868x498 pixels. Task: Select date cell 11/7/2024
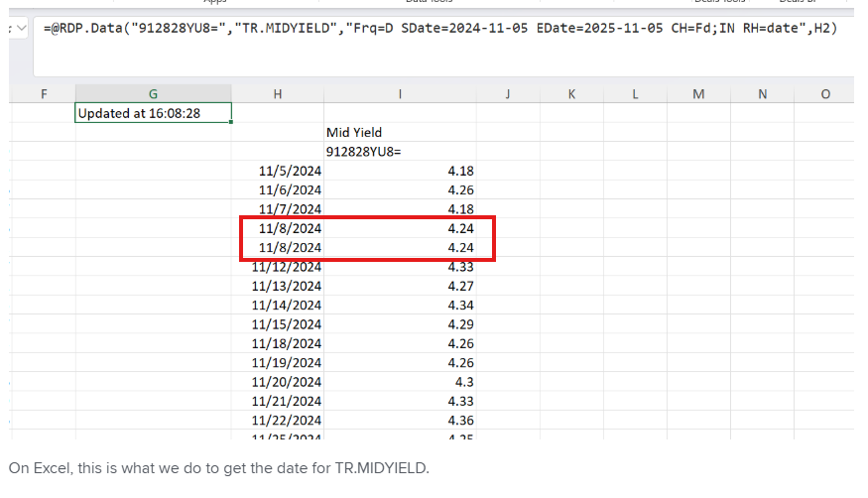[x=278, y=208]
